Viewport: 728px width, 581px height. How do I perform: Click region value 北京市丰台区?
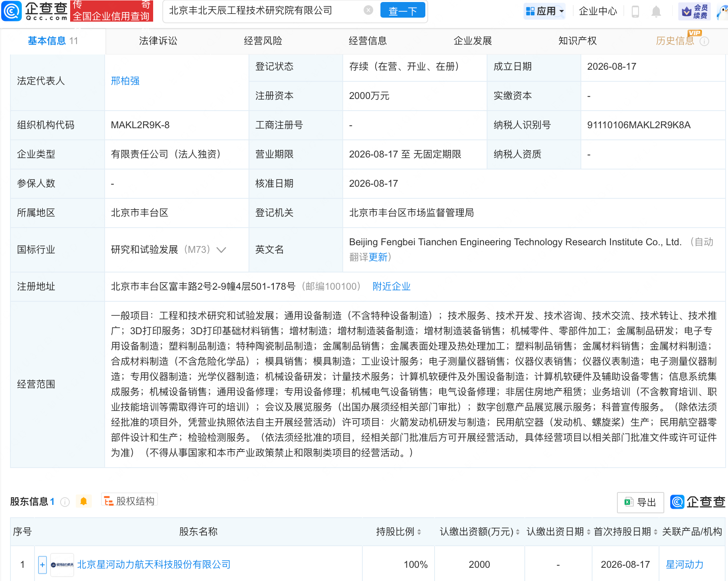point(140,213)
